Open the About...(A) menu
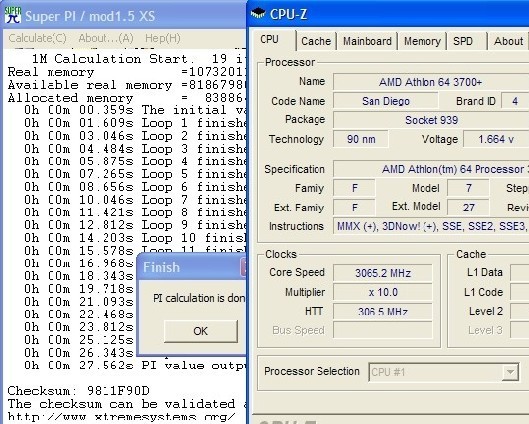 (106, 38)
